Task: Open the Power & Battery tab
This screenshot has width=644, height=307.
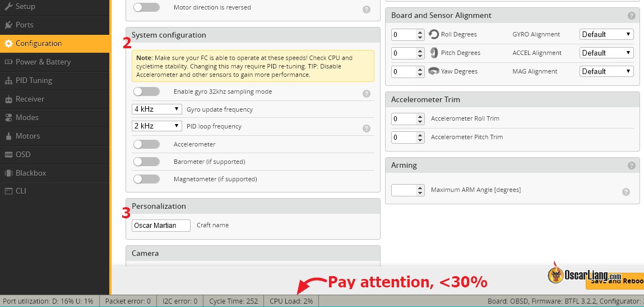Action: pyautogui.click(x=43, y=62)
